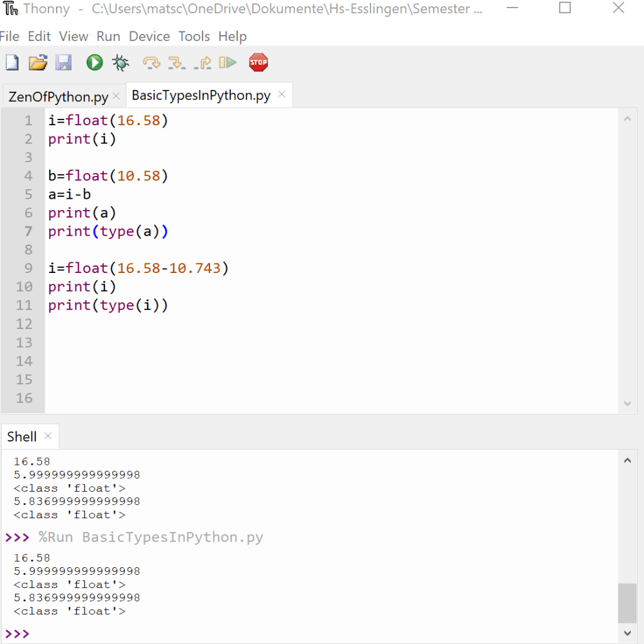Screen dimensions: 644x644
Task: Open the Help menu
Action: pyautogui.click(x=232, y=36)
